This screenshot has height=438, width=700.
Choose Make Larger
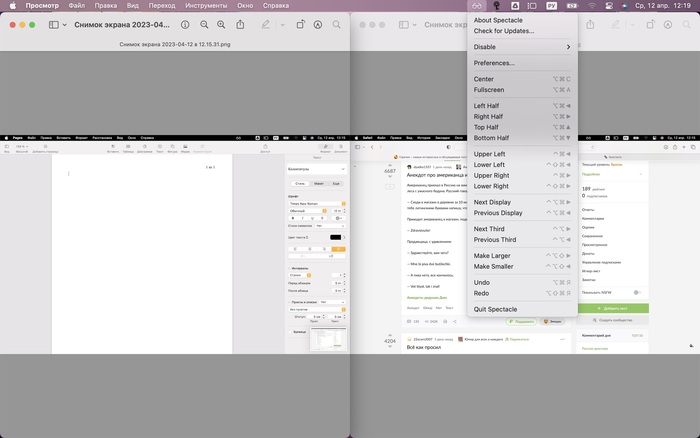coord(522,256)
